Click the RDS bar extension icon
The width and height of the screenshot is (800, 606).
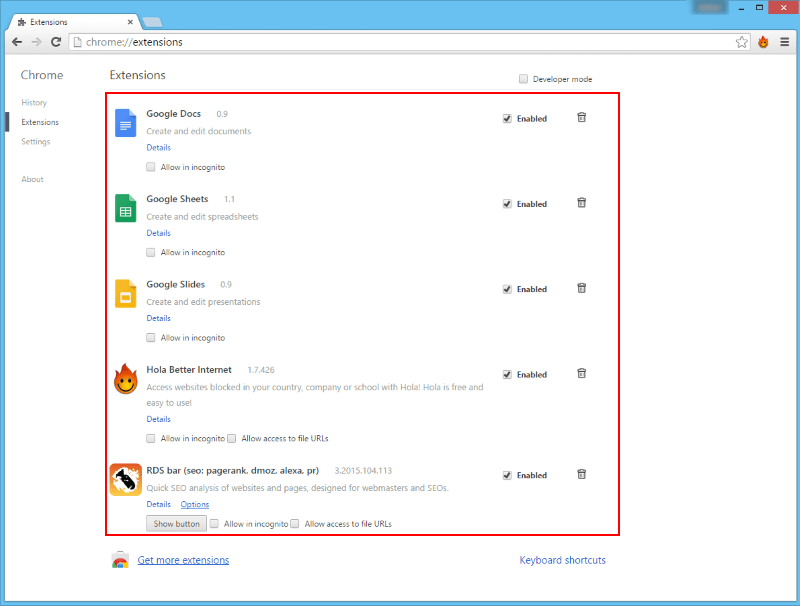[125, 480]
